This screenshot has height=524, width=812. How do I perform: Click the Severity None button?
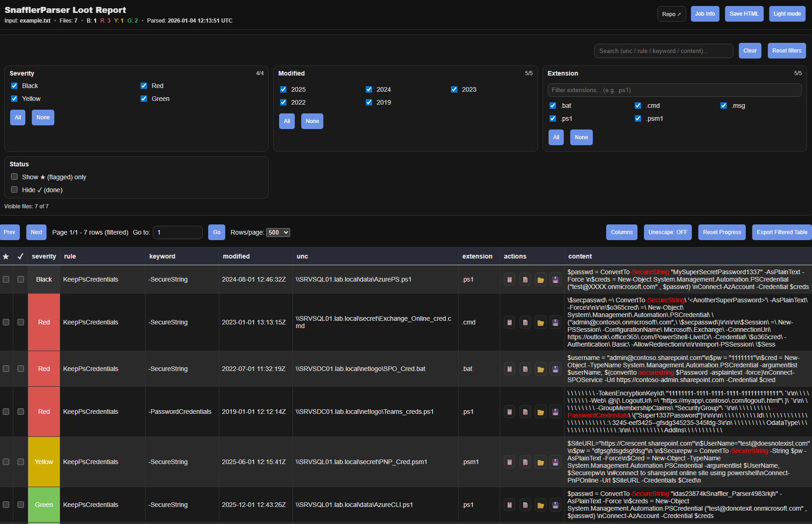click(x=43, y=118)
